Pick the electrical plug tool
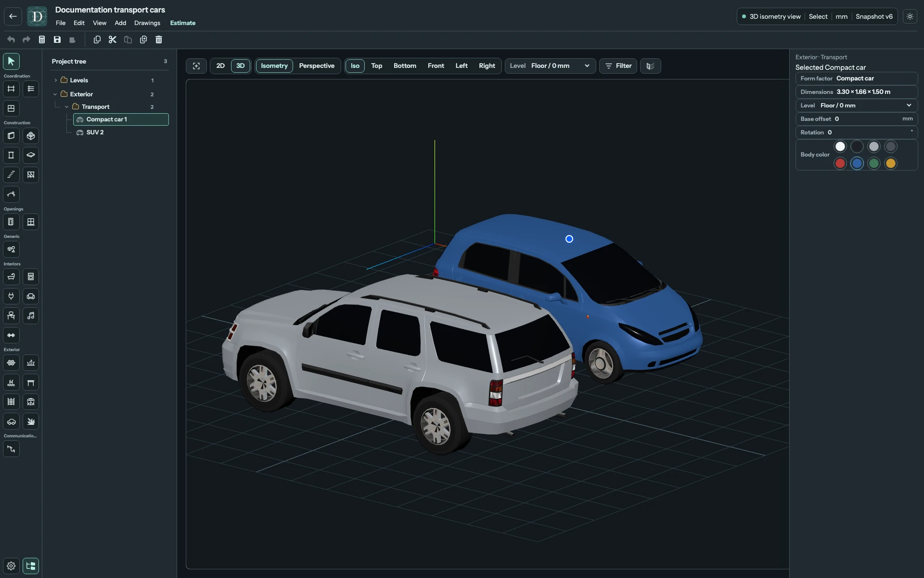This screenshot has height=578, width=924. click(x=11, y=296)
